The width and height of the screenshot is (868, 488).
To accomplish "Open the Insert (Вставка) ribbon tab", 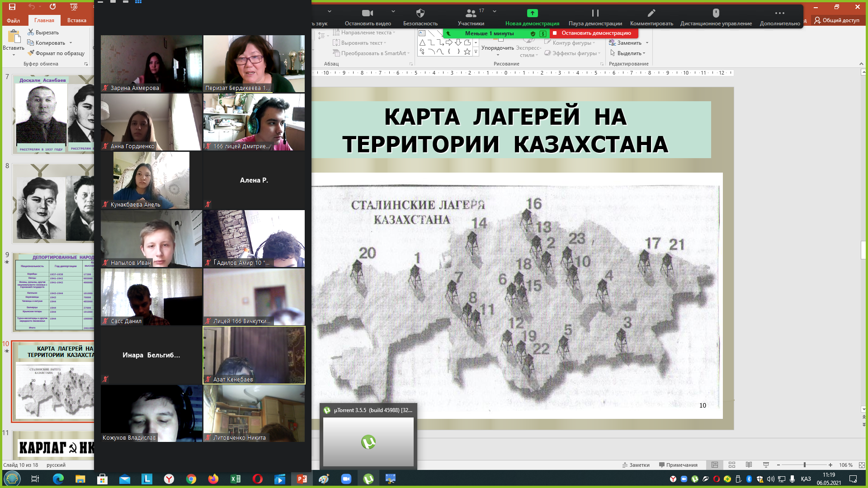I will 76,20.
